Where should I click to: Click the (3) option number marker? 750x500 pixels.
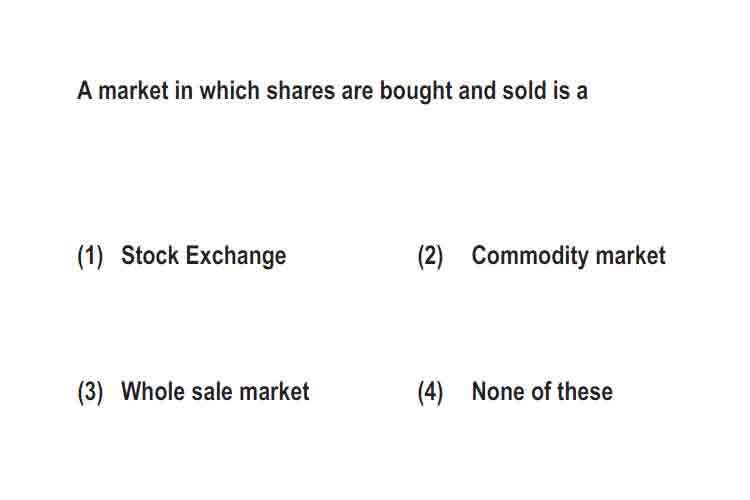click(90, 392)
